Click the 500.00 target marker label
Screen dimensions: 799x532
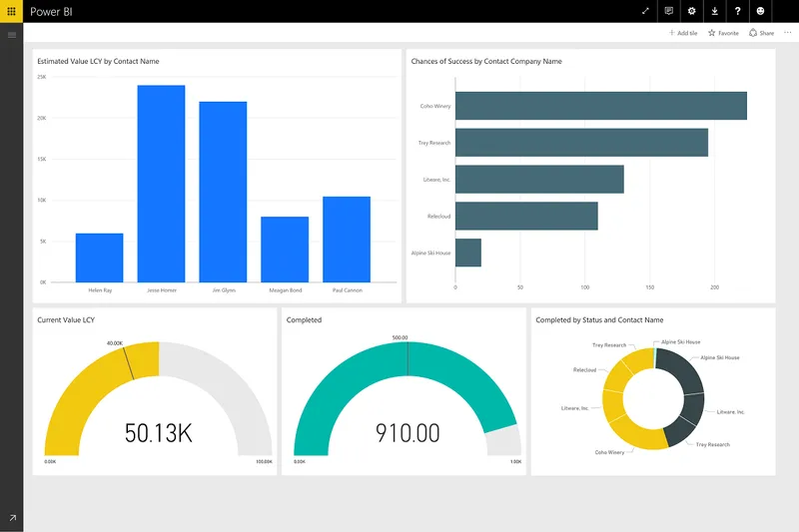click(x=400, y=337)
